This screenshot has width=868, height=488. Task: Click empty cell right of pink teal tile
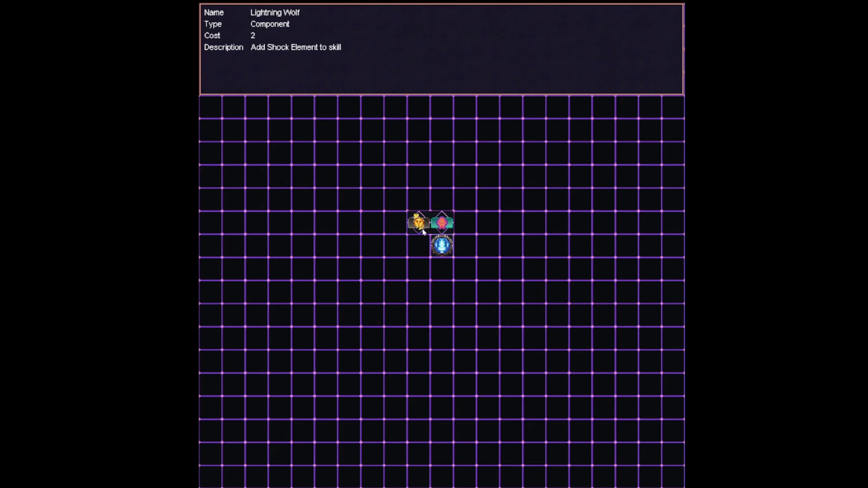(465, 222)
